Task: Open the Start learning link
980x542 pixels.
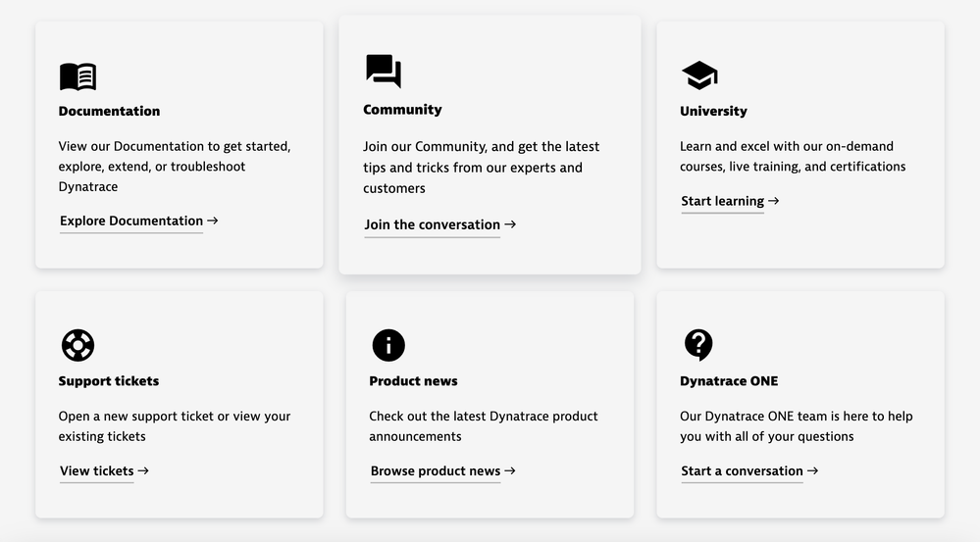Action: click(x=730, y=201)
